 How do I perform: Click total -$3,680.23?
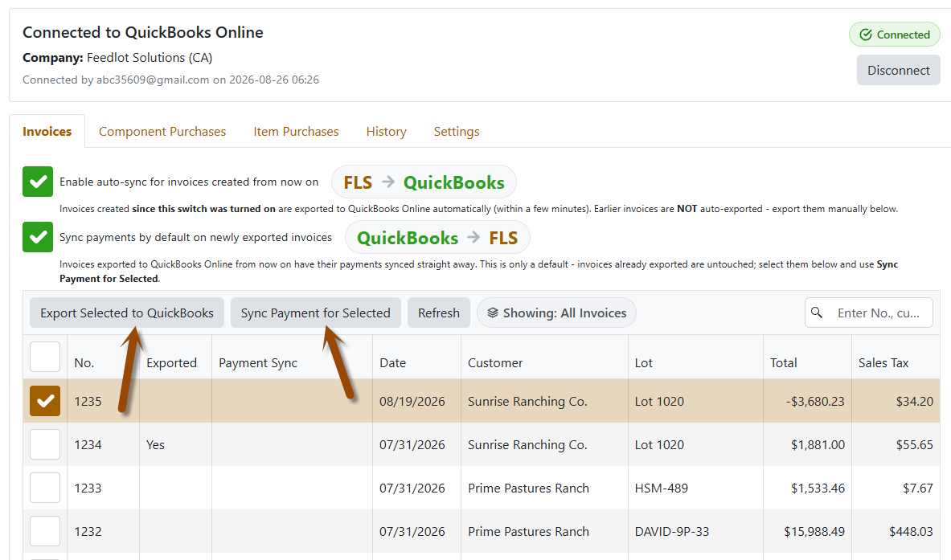point(814,401)
